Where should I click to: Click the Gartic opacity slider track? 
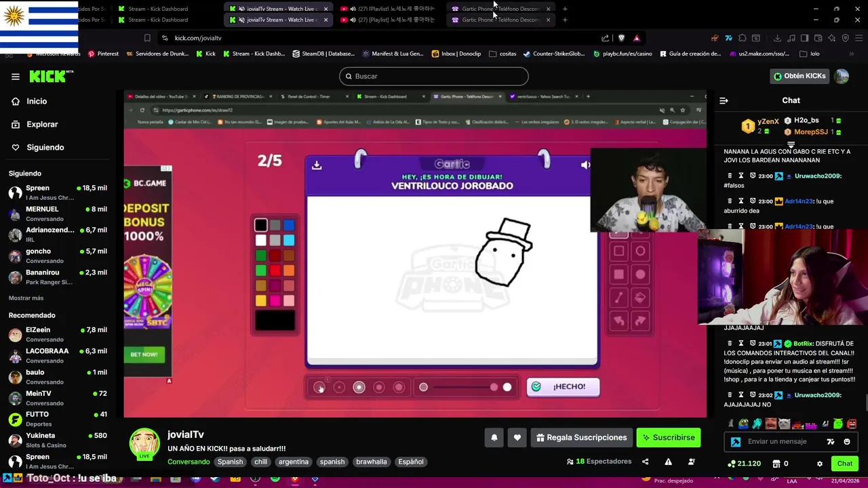click(465, 387)
